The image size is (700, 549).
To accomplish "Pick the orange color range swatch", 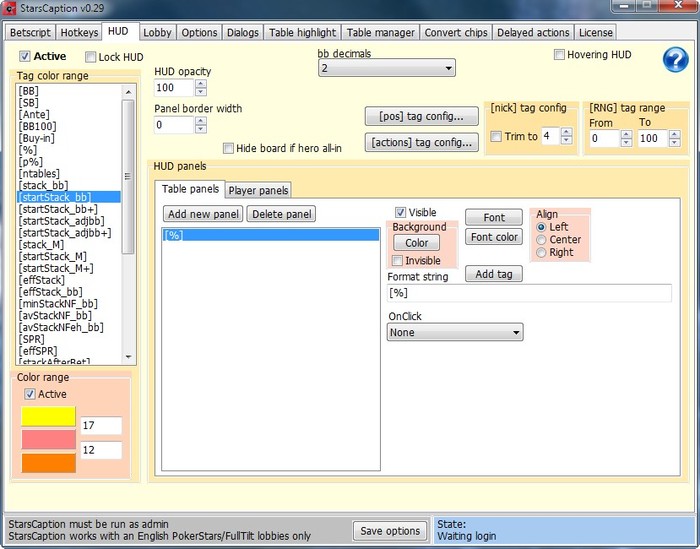I will pyautogui.click(x=48, y=463).
